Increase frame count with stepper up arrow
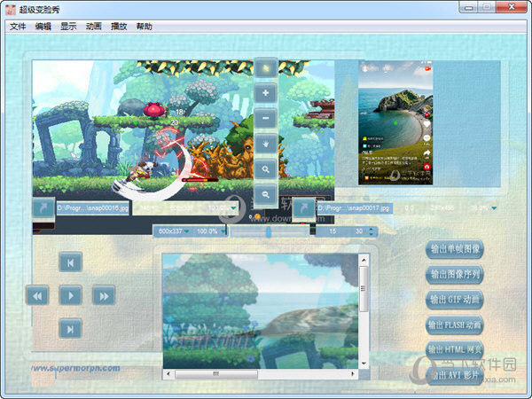Viewport: 532px width, 399px height. [x=372, y=229]
